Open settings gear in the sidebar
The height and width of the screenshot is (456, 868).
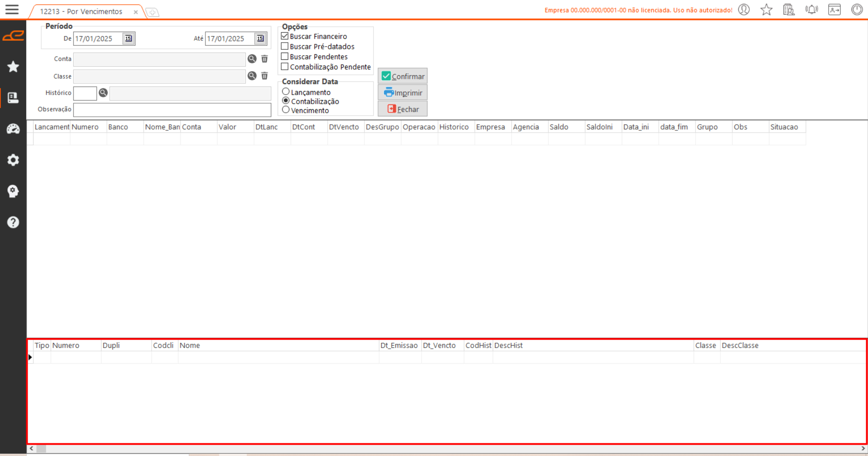tap(13, 160)
